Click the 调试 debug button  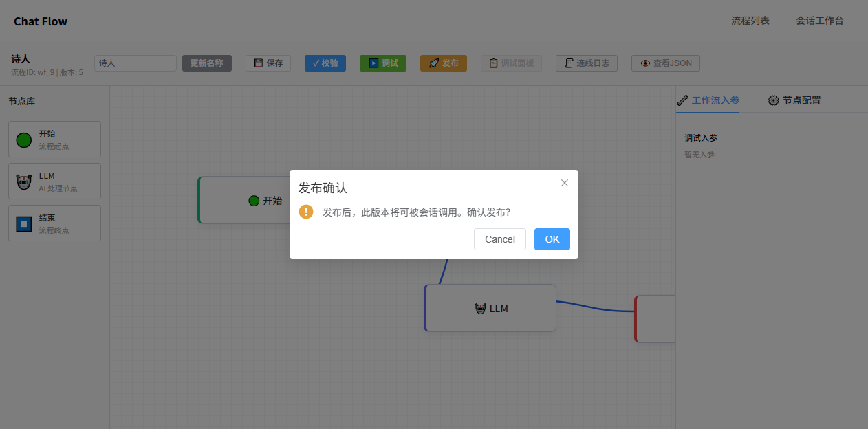coord(383,63)
